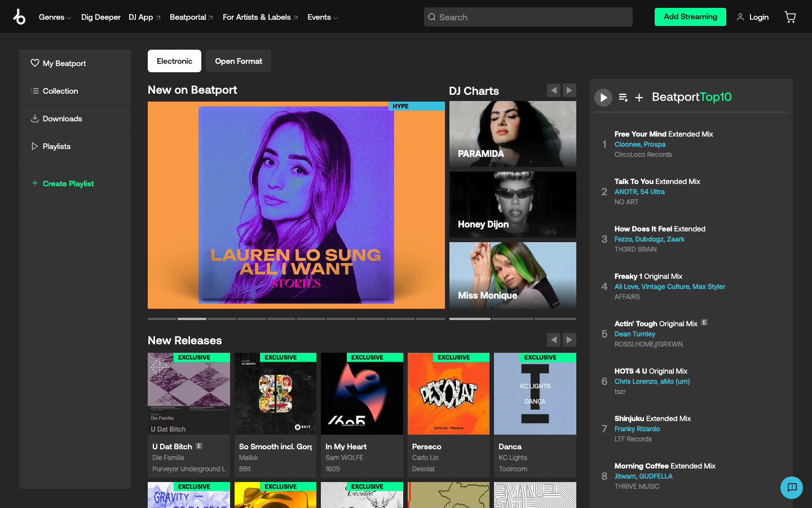Go to previous New Releases page
Viewport: 812px width, 508px height.
[x=554, y=340]
